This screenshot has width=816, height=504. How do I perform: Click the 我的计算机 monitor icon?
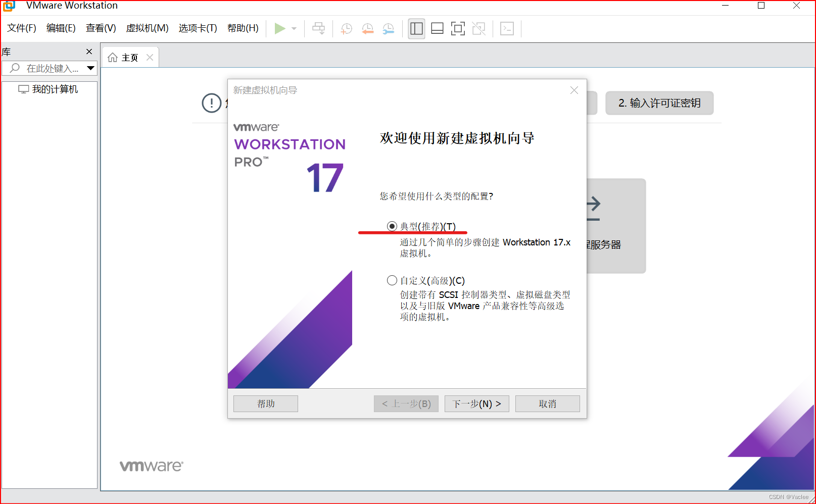coord(24,89)
